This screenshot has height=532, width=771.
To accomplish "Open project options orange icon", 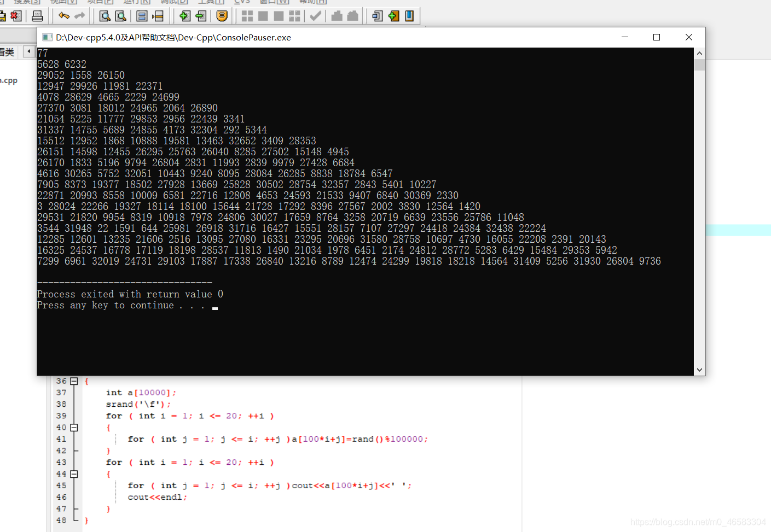I will point(222,16).
